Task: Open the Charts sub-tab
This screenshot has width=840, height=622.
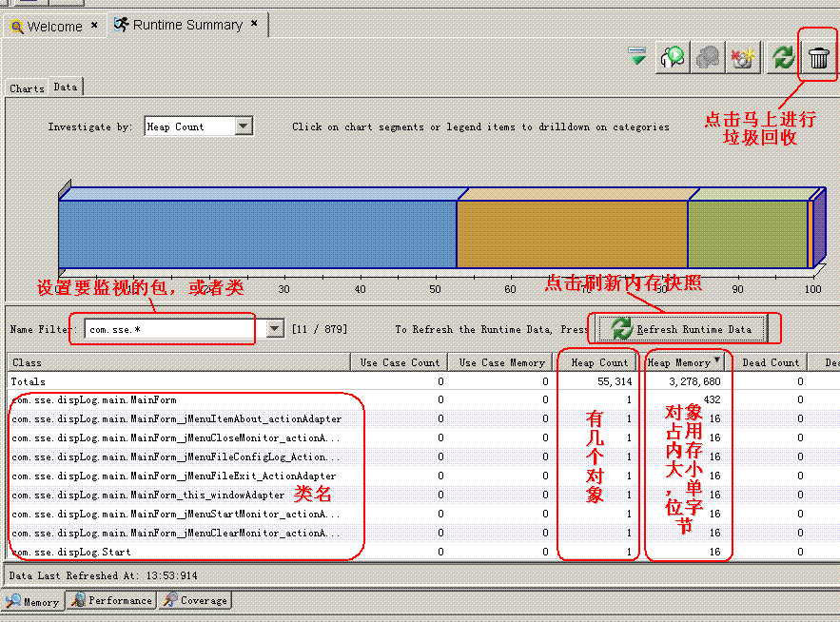Action: [27, 87]
